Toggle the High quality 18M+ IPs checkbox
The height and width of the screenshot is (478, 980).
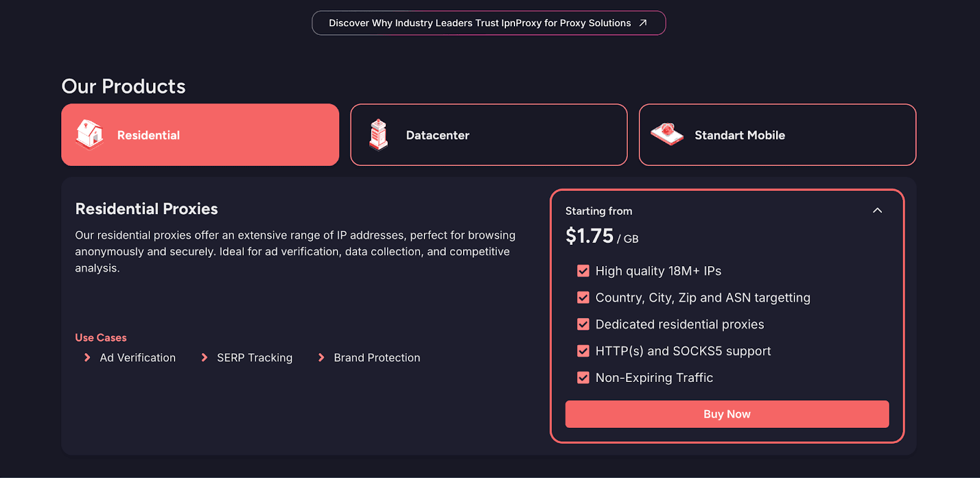[x=583, y=271]
